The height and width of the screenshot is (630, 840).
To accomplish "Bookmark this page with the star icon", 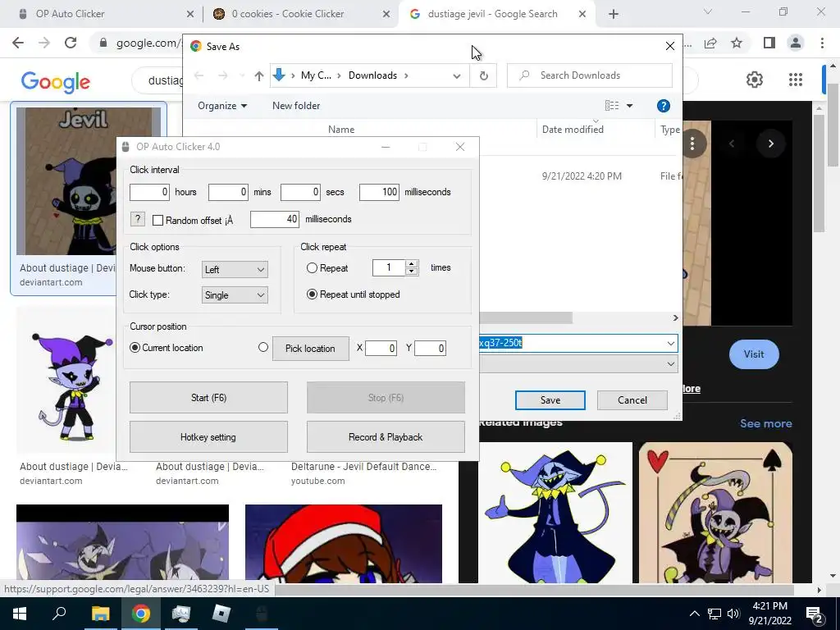I will click(x=737, y=43).
